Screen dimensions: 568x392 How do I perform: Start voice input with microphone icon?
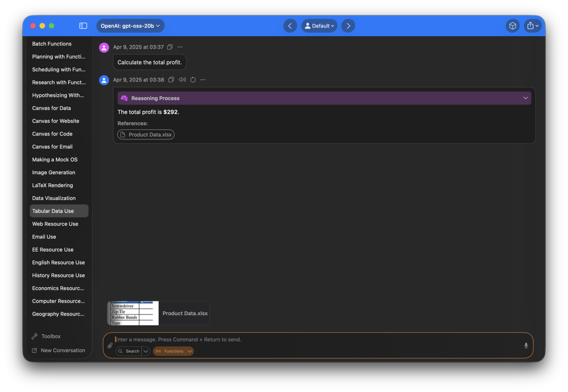tap(526, 345)
